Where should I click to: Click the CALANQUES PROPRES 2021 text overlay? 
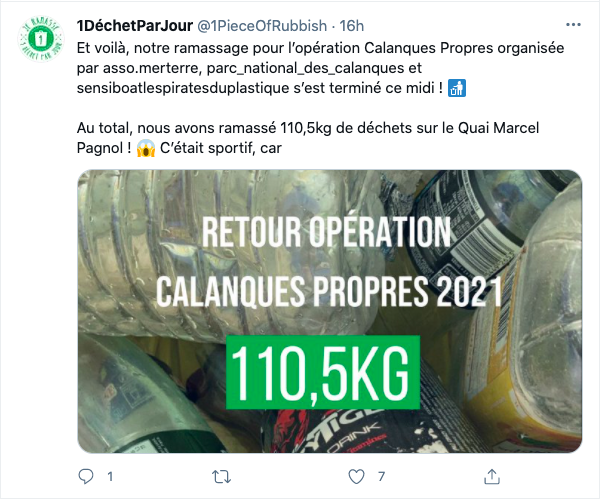click(x=329, y=291)
